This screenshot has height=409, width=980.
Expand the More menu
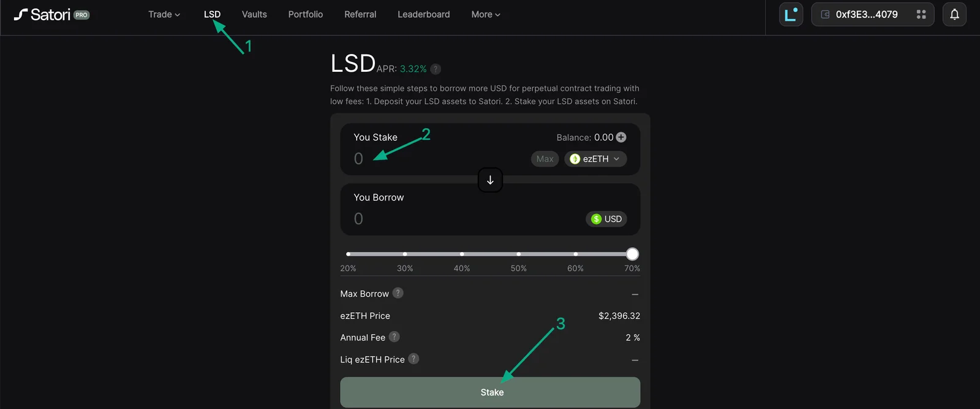coord(486,14)
